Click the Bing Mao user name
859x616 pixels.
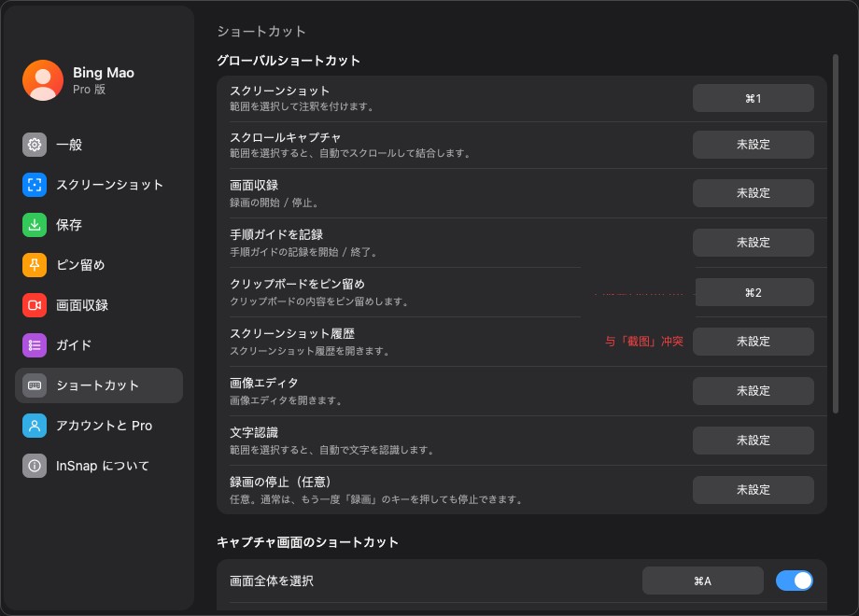click(x=104, y=73)
